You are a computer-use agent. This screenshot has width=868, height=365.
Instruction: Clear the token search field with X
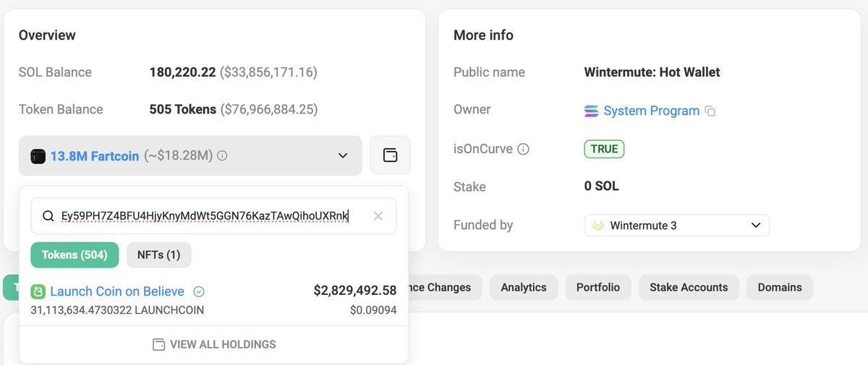pos(378,216)
